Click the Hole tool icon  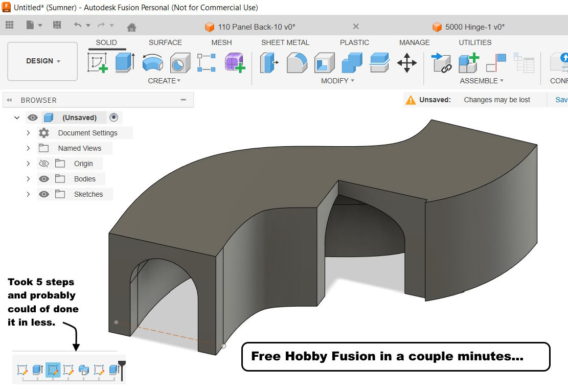coord(179,63)
